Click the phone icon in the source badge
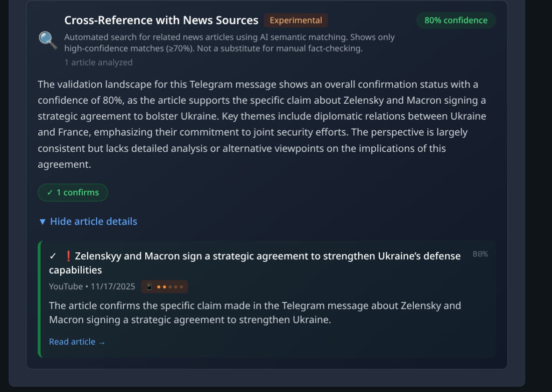552x392 pixels. point(149,286)
